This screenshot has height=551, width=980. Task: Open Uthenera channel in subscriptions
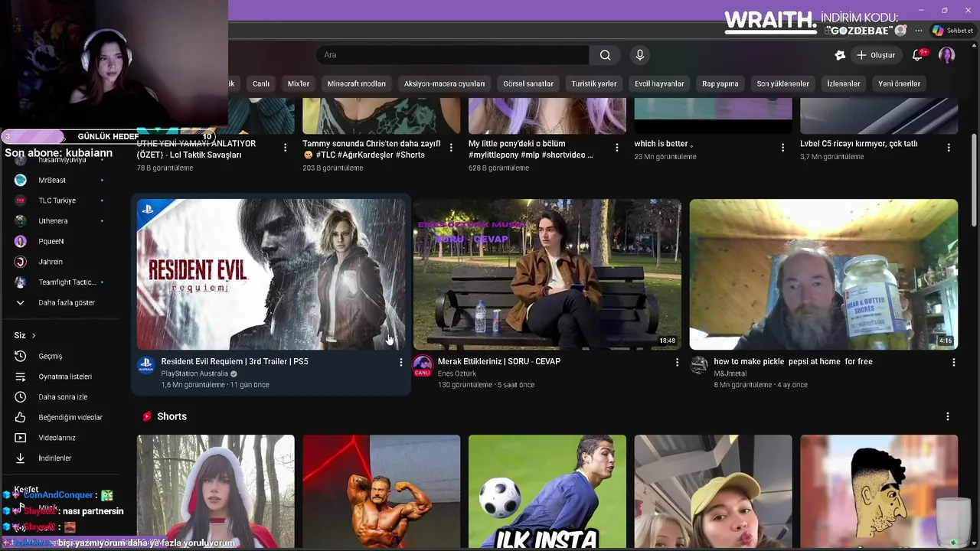coord(53,221)
